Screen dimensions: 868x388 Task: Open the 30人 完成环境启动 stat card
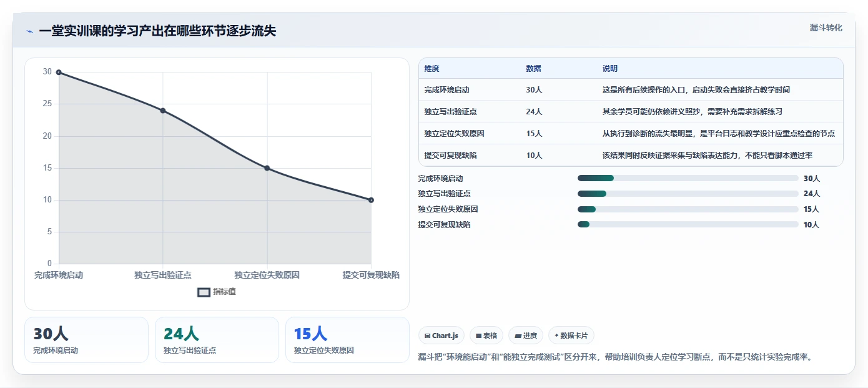(x=86, y=340)
